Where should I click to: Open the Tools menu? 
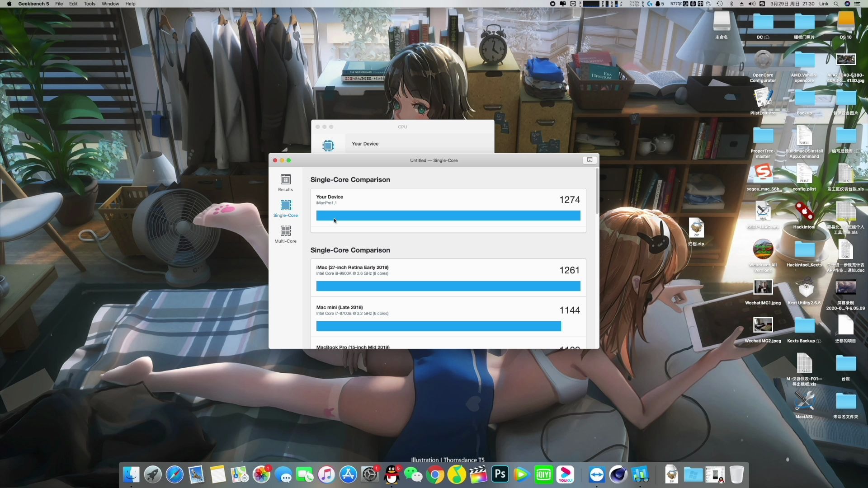(90, 4)
